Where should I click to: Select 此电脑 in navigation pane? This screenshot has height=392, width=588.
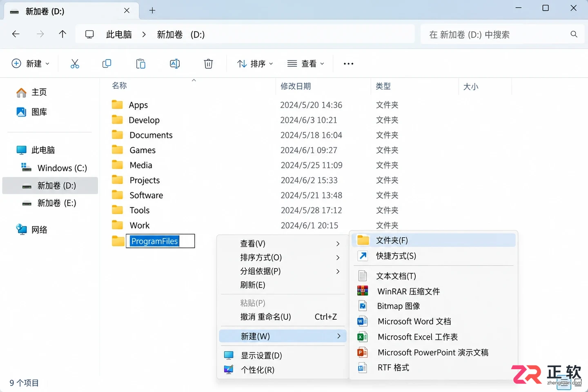[43, 150]
